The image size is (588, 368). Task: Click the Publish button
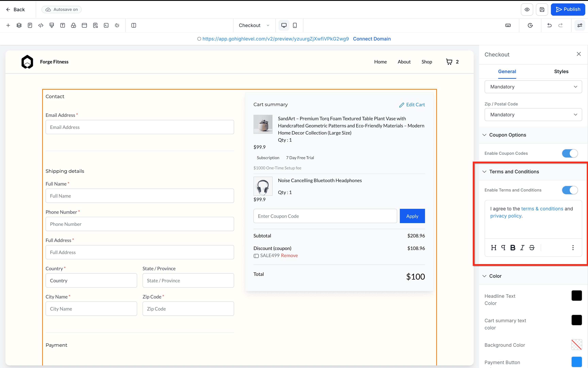pyautogui.click(x=568, y=10)
